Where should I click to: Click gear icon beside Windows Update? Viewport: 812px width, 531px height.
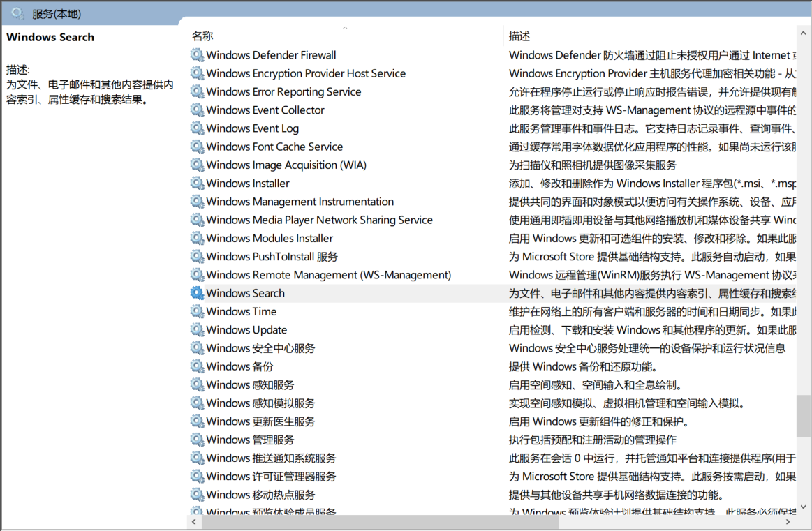(197, 329)
